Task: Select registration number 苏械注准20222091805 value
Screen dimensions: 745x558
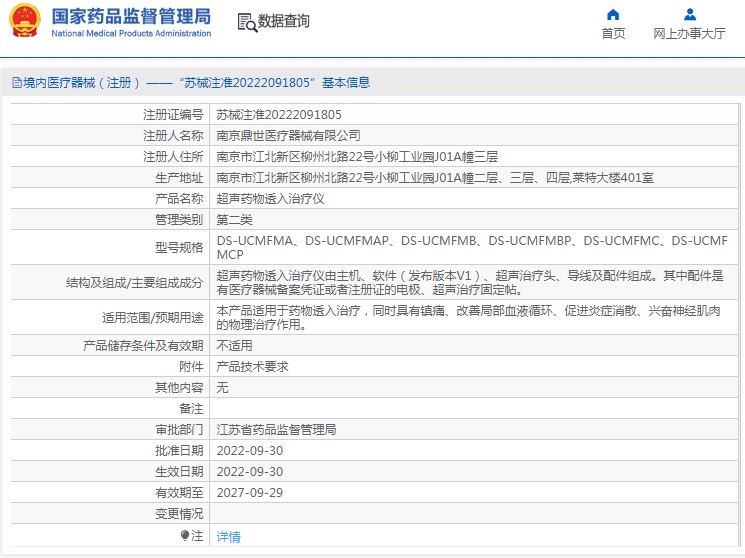Action: (279, 115)
